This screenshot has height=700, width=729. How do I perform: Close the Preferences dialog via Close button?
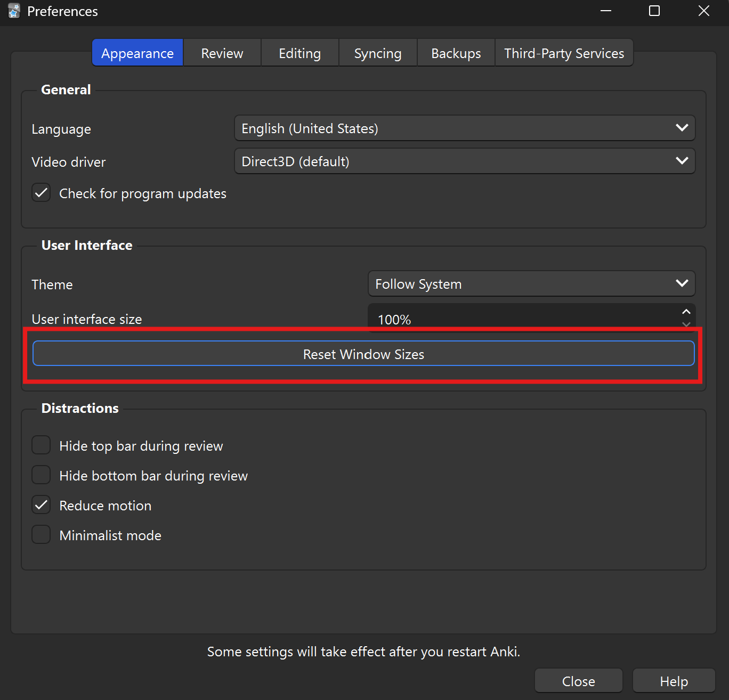pos(578,681)
